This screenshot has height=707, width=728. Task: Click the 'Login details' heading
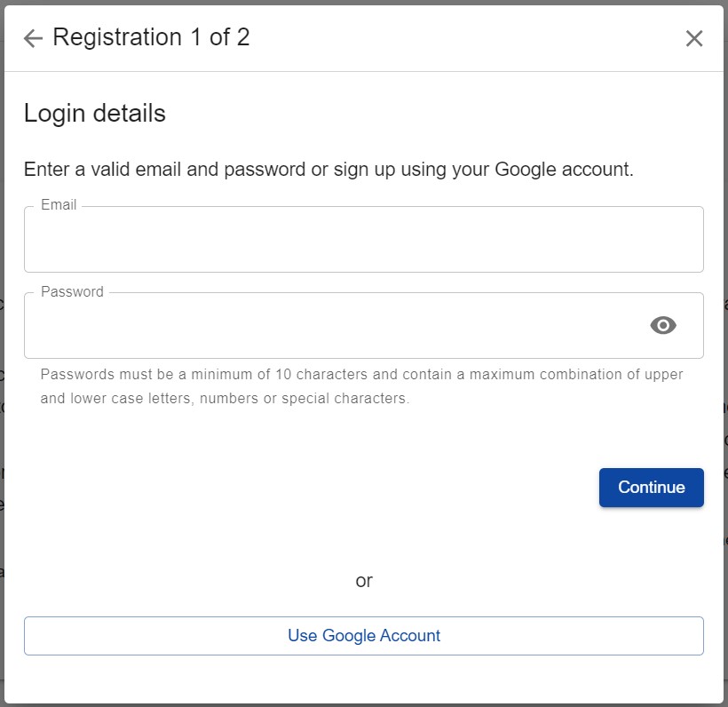tap(95, 114)
